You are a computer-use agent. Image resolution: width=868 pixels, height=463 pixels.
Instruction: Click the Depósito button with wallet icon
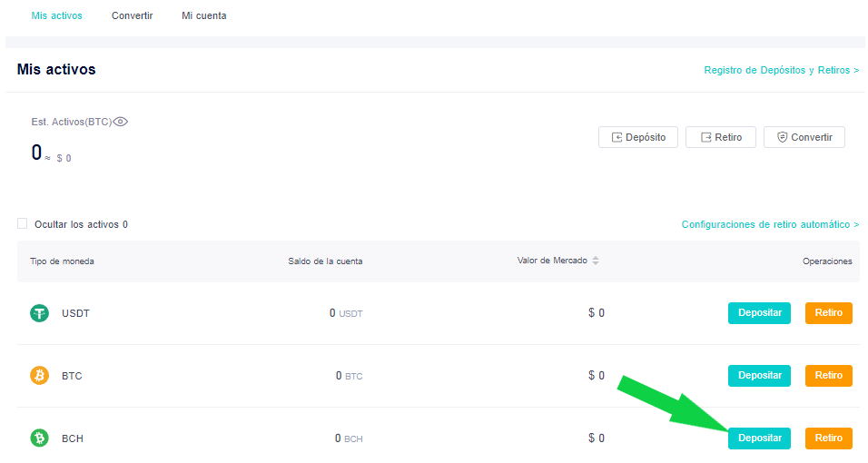pos(637,137)
